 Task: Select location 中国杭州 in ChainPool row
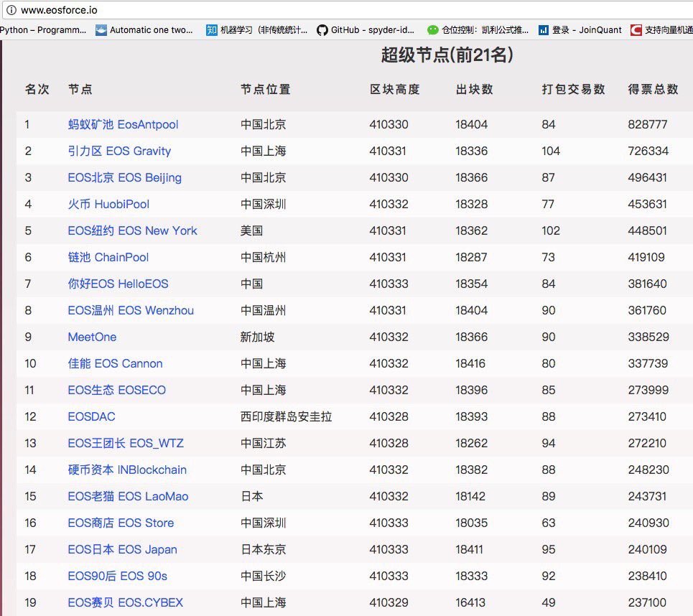point(264,257)
